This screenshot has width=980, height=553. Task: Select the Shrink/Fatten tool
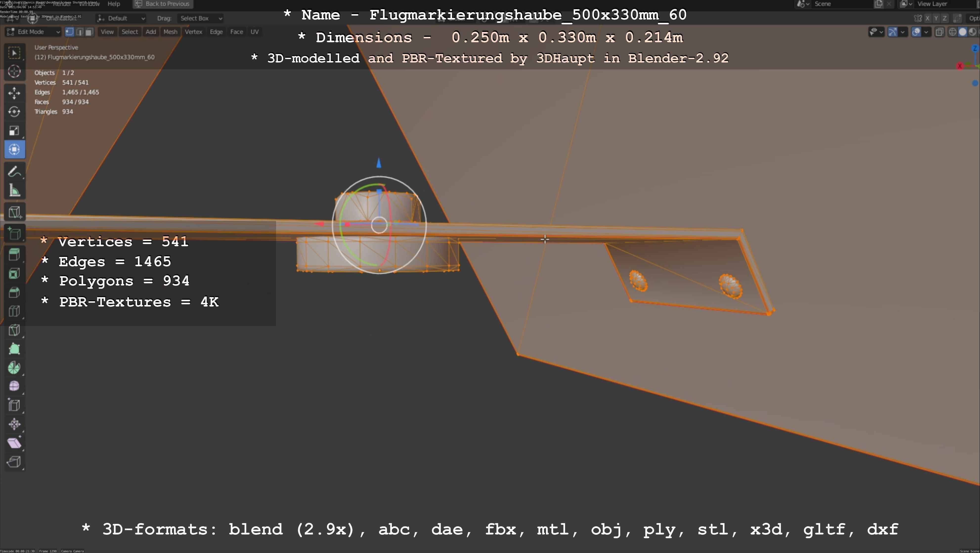14,424
